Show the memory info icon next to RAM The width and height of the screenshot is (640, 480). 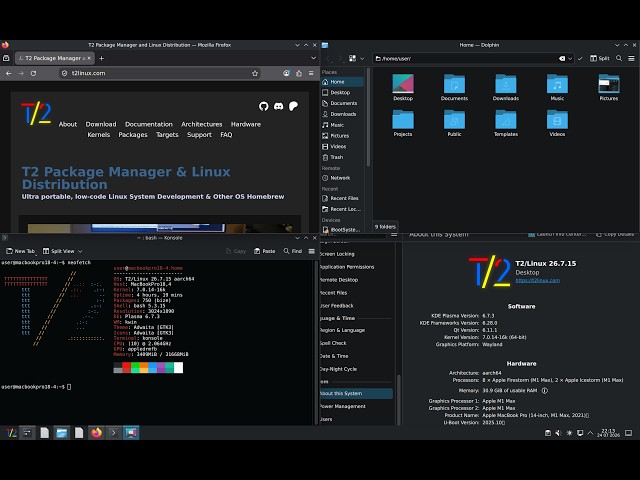click(544, 391)
